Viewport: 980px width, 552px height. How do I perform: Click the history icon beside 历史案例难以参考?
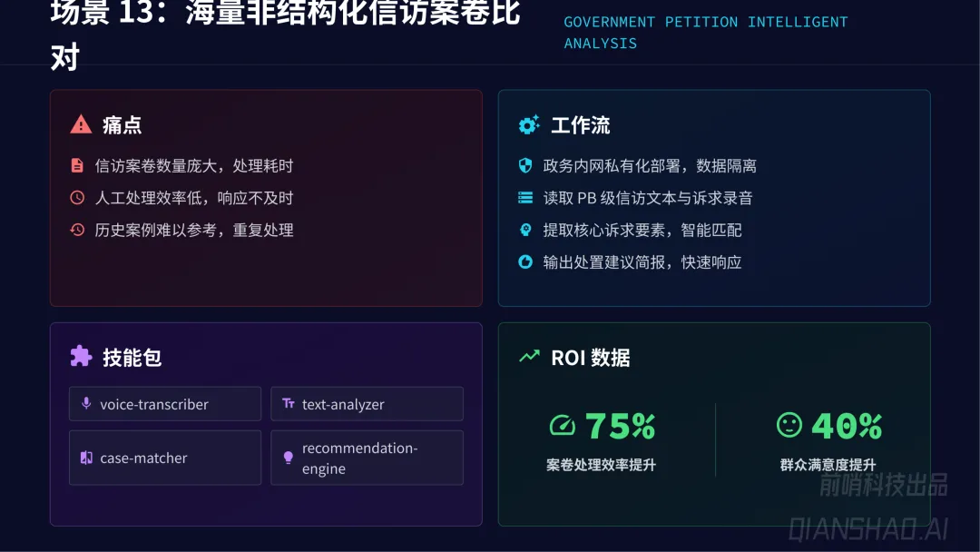coord(77,230)
